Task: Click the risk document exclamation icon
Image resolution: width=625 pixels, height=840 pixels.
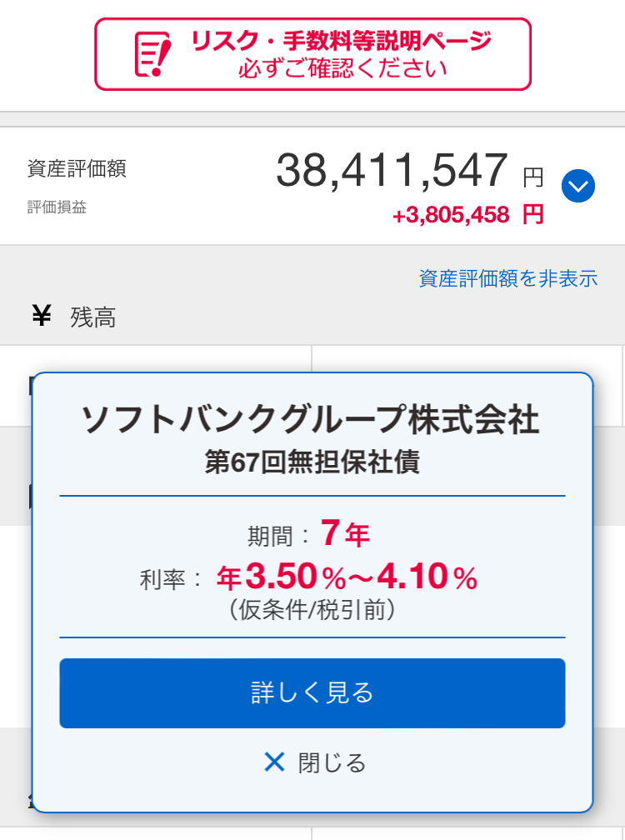Action: pyautogui.click(x=153, y=54)
